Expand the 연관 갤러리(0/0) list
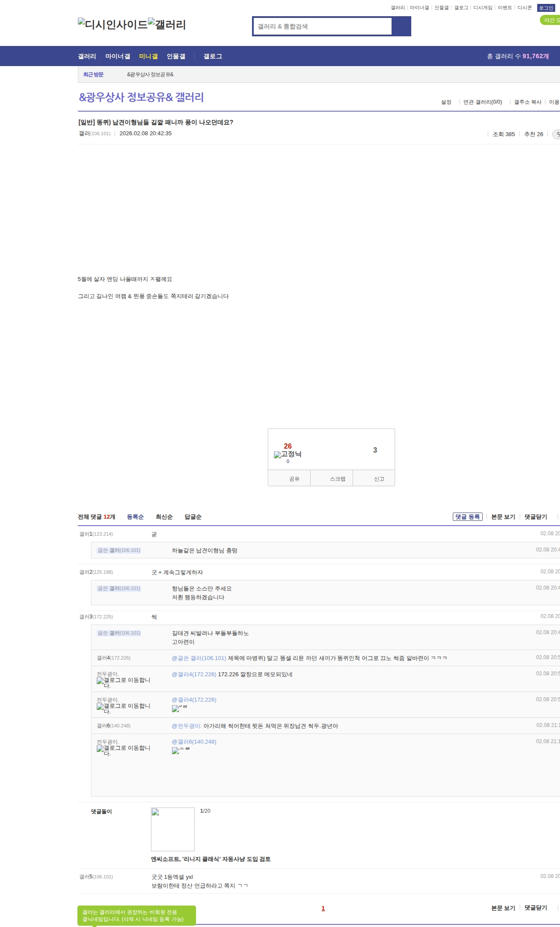This screenshot has width=560, height=927. pyautogui.click(x=483, y=102)
